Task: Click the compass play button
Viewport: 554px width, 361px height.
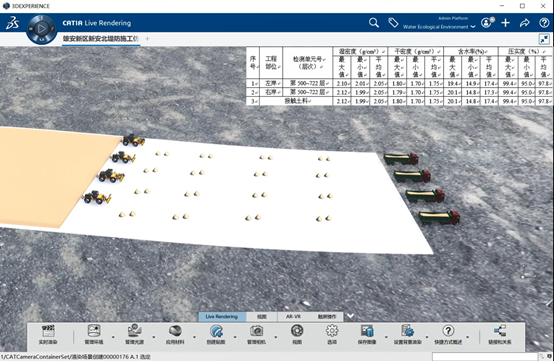Action: [42, 28]
